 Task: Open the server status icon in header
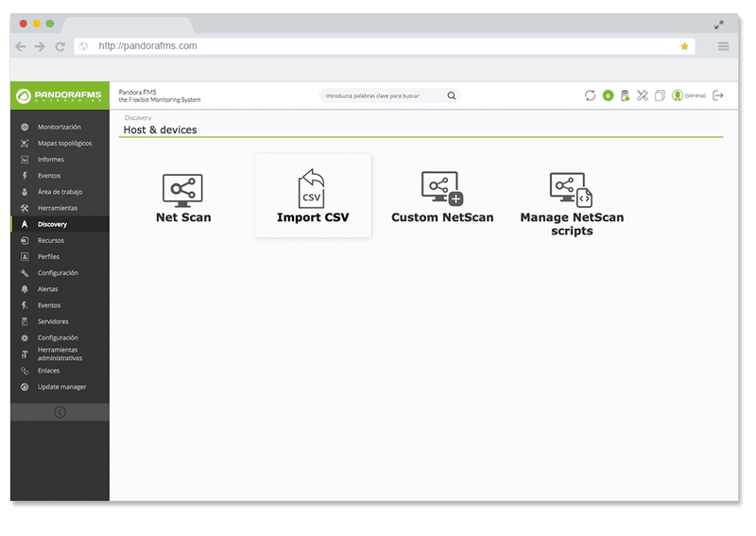[x=625, y=95]
